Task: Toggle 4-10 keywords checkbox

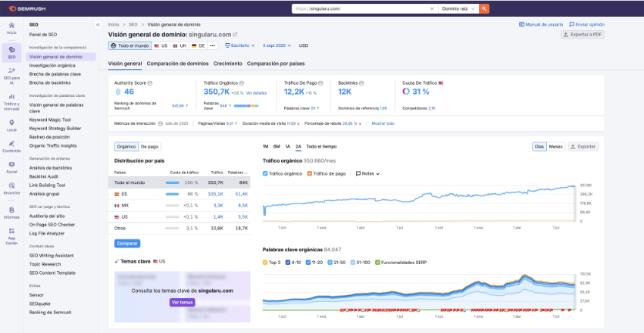Action: [x=288, y=262]
